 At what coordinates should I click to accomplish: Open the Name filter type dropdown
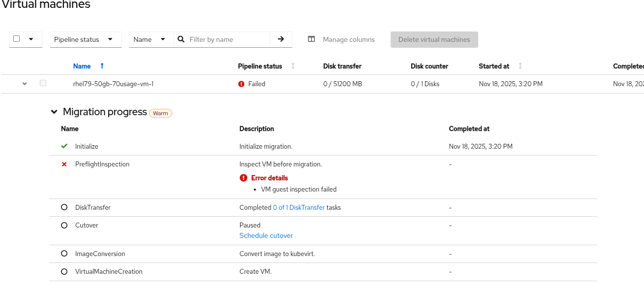pos(152,39)
